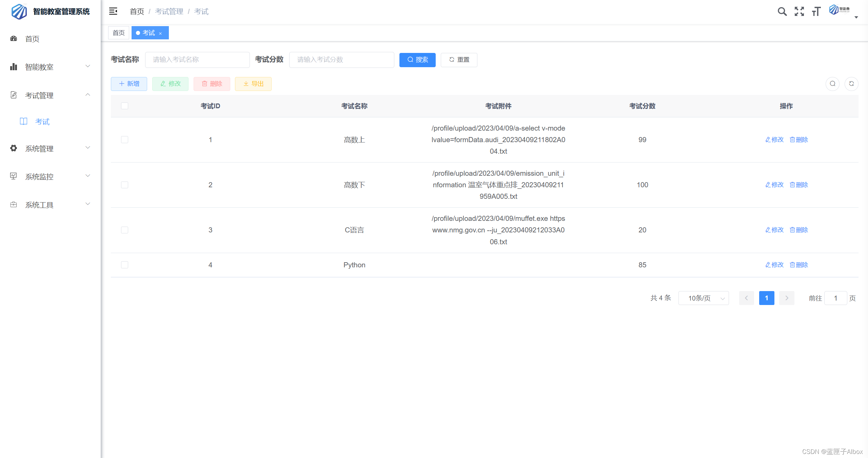This screenshot has width=868, height=458.
Task: Click the 删除 link for 高数下 entry
Action: tap(798, 185)
